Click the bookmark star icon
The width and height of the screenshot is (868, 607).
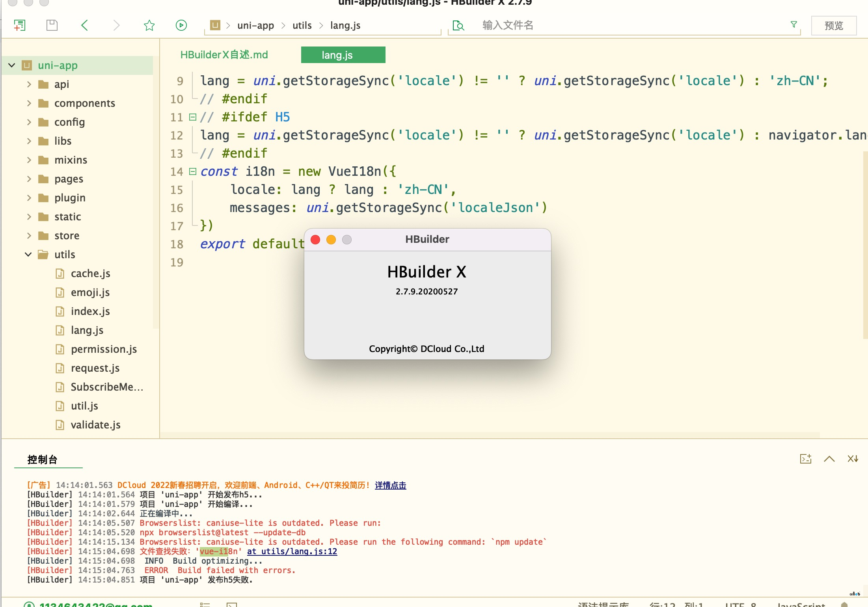tap(149, 25)
